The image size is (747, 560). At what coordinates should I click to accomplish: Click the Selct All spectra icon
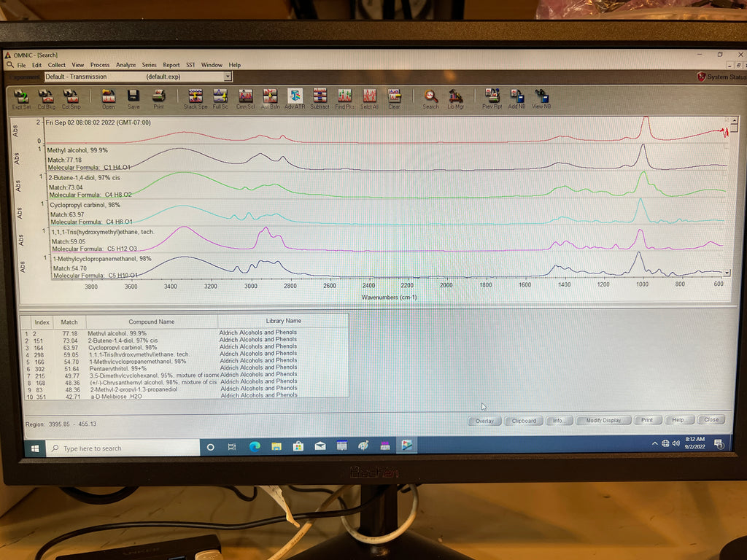[x=369, y=99]
